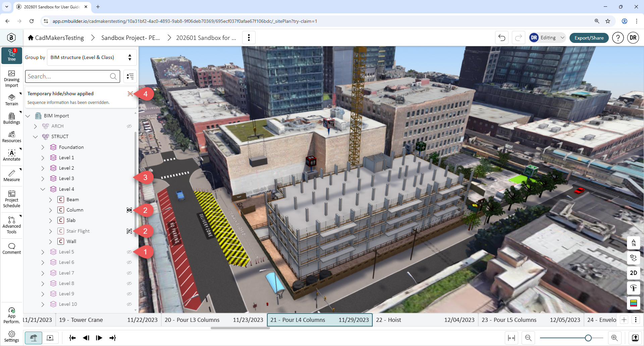Screen dimensions: 644x346
Task: Open the Tree panel
Action: pyautogui.click(x=12, y=55)
